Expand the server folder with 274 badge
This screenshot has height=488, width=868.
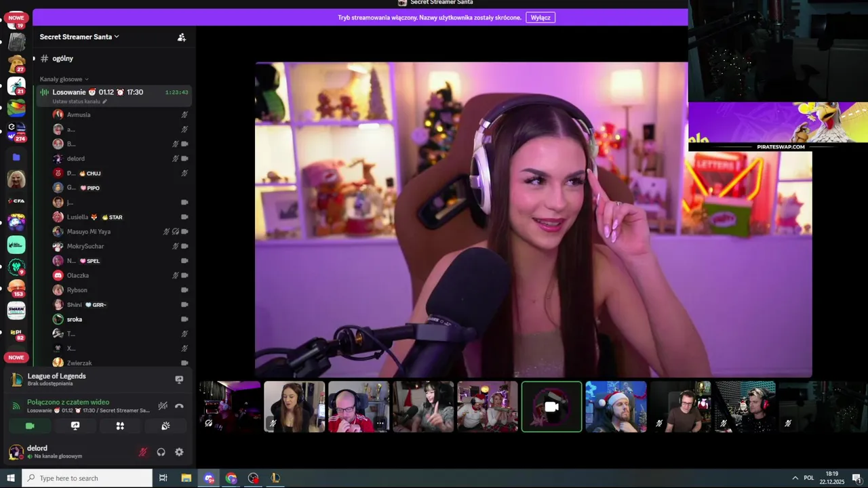[16, 131]
